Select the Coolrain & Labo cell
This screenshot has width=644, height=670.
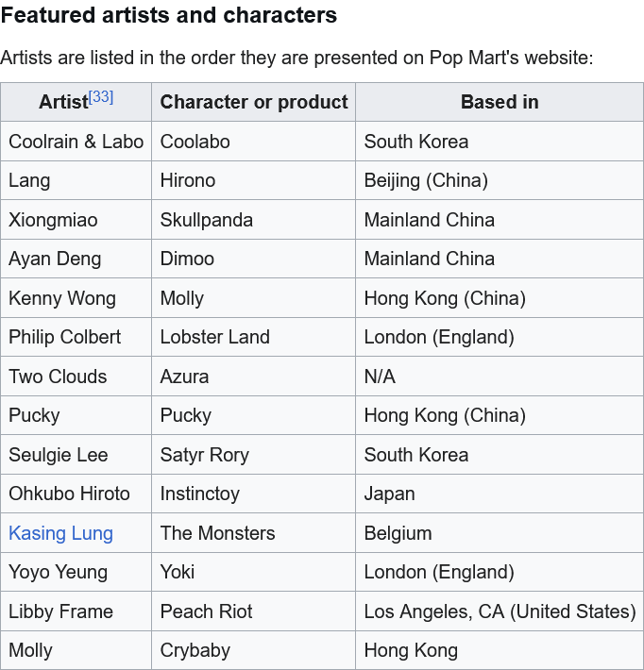point(76,142)
